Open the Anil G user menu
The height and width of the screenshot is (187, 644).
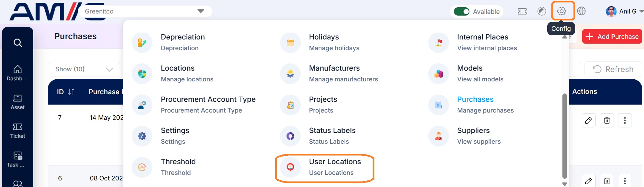tap(625, 11)
